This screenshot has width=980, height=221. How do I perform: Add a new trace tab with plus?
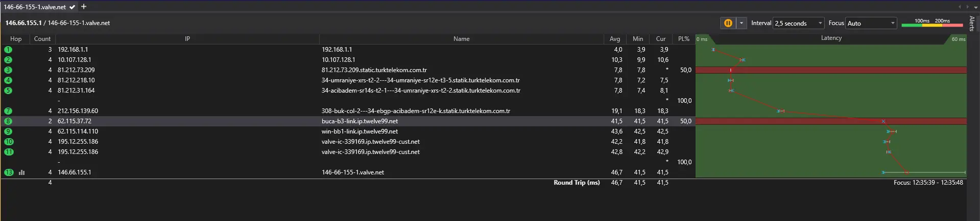click(84, 7)
